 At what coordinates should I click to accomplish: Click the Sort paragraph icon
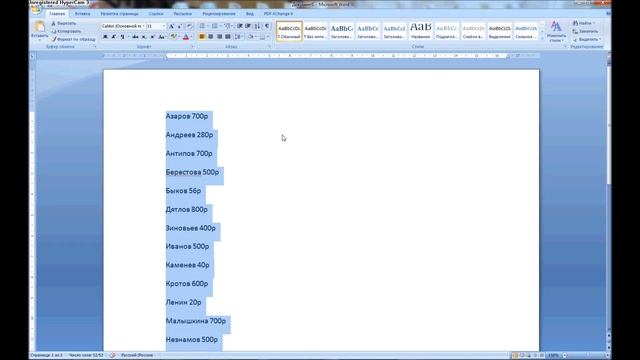coord(257,26)
